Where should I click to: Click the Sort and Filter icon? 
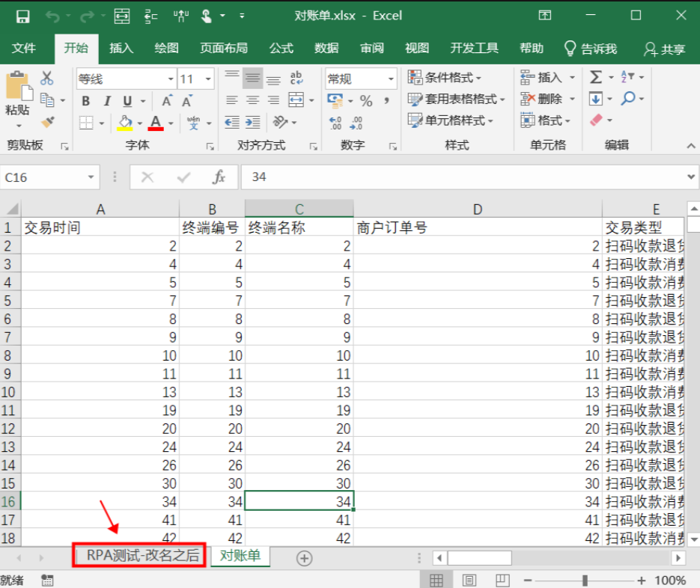[627, 77]
